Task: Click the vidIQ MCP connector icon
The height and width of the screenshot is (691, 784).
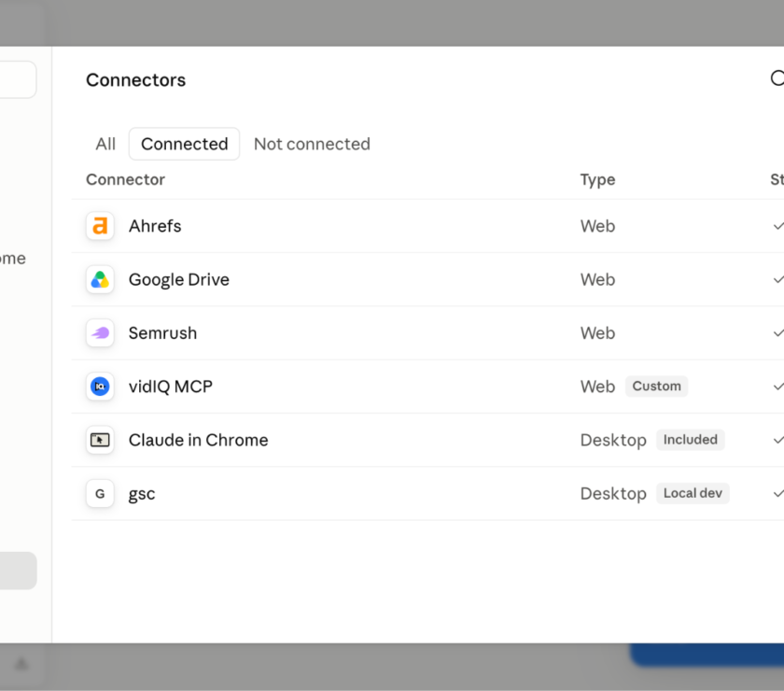Action: (x=100, y=387)
